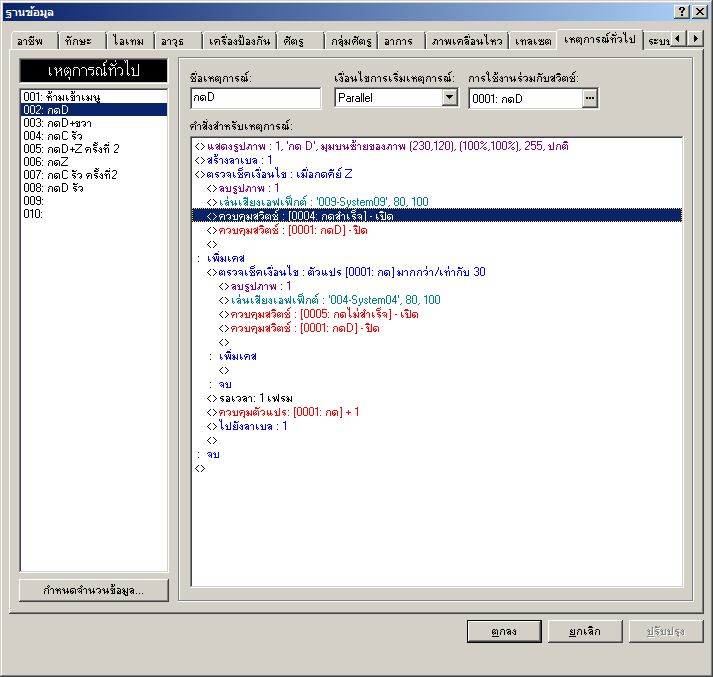713x677 pixels.
Task: Select event 007: กดC รัว ครั้งที่2
Action: click(x=94, y=175)
